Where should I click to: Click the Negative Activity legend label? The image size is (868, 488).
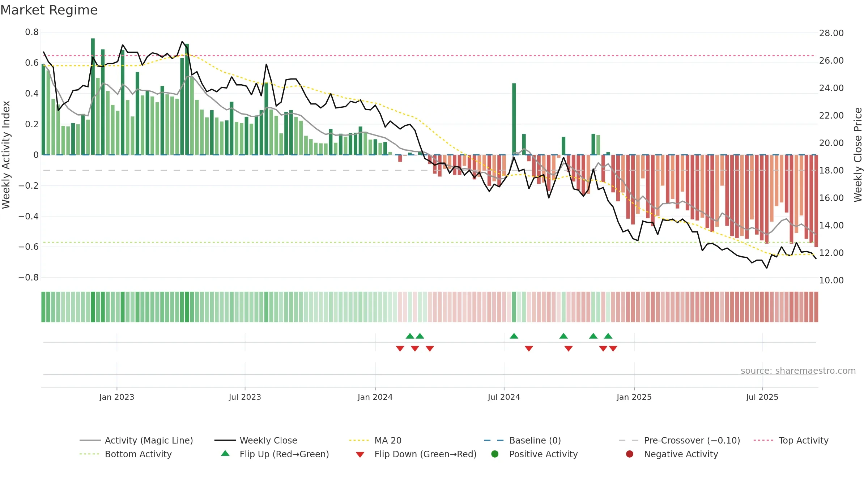[681, 454]
